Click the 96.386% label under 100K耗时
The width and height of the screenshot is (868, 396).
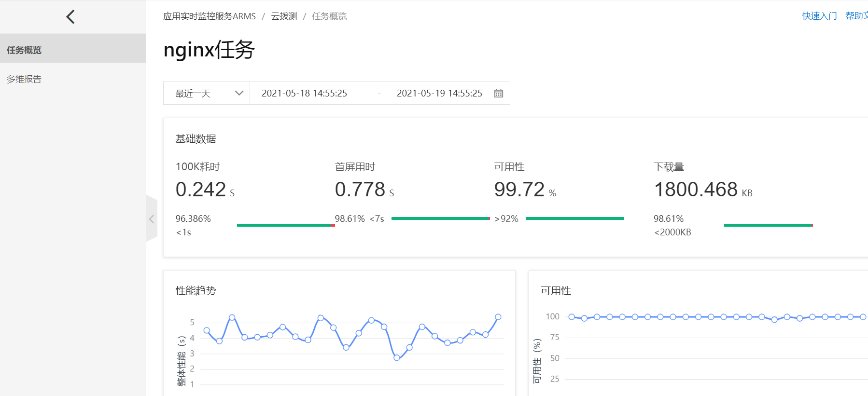[x=193, y=219]
